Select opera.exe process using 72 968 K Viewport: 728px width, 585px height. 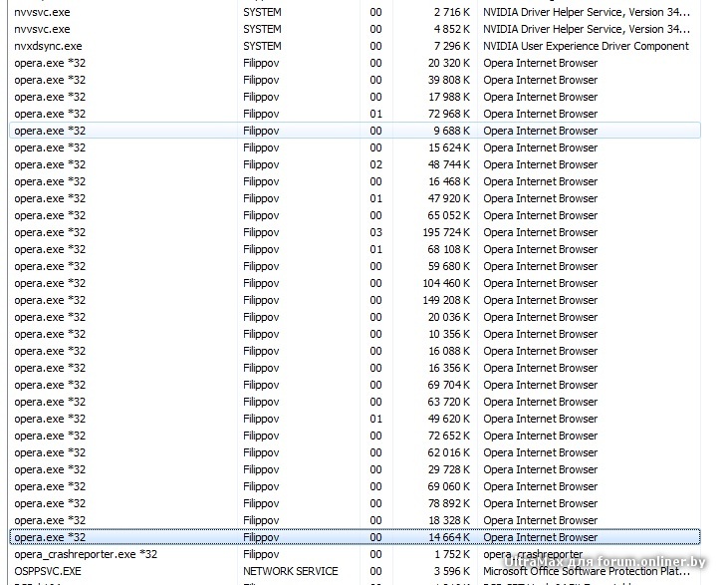point(355,114)
